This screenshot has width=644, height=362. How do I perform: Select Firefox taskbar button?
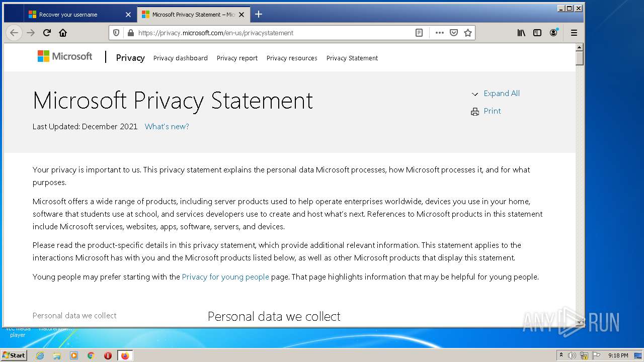coord(125,355)
